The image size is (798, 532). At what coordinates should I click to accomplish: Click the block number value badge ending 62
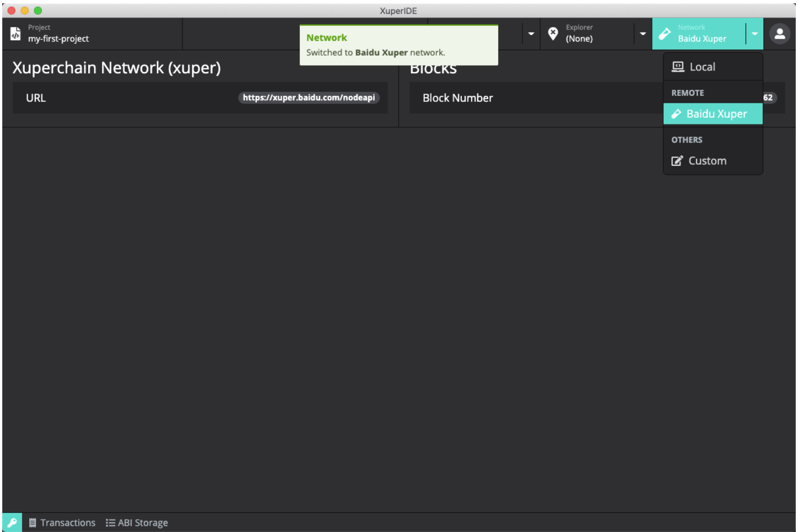tap(768, 97)
